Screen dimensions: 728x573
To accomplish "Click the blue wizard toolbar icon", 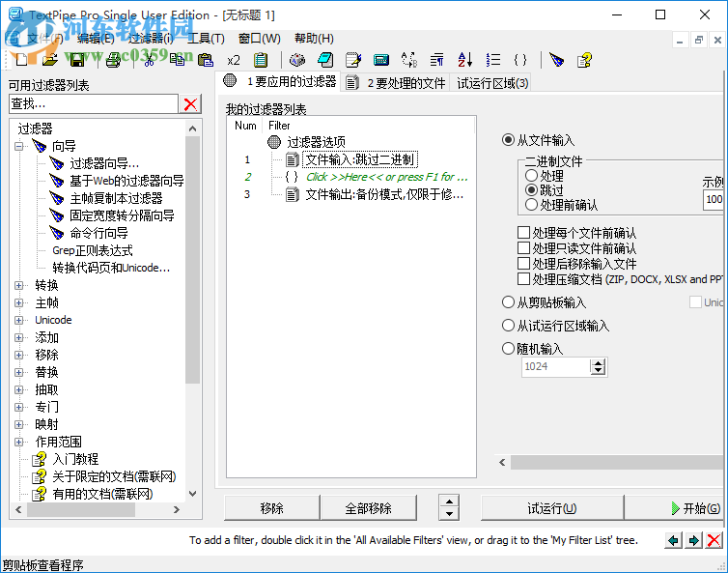I will (556, 60).
